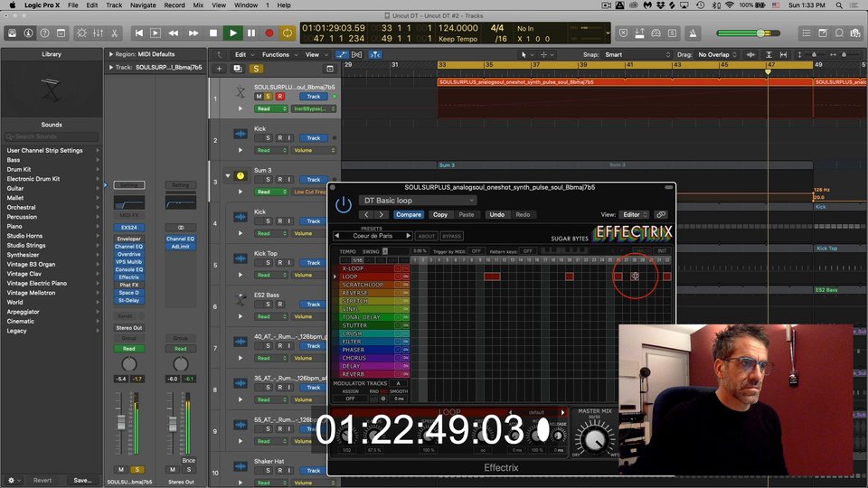Select next Effectrix preset right arrow

click(x=409, y=236)
